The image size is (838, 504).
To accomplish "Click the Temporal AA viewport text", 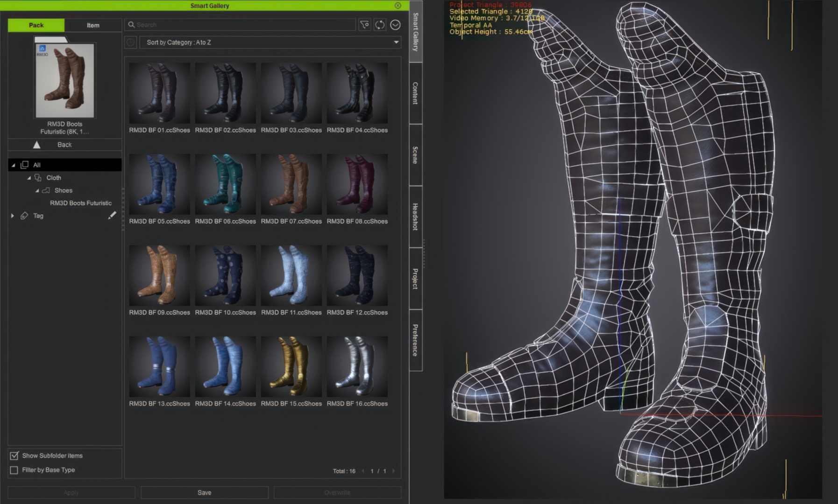I will pos(471,25).
